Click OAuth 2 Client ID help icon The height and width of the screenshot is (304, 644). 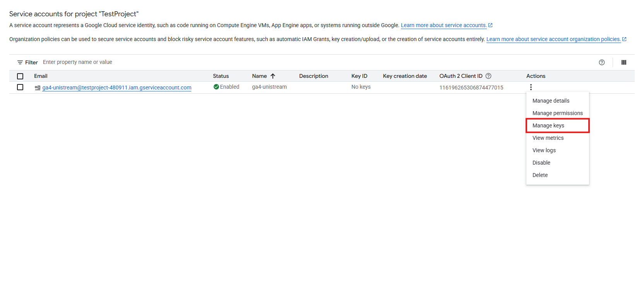point(488,76)
